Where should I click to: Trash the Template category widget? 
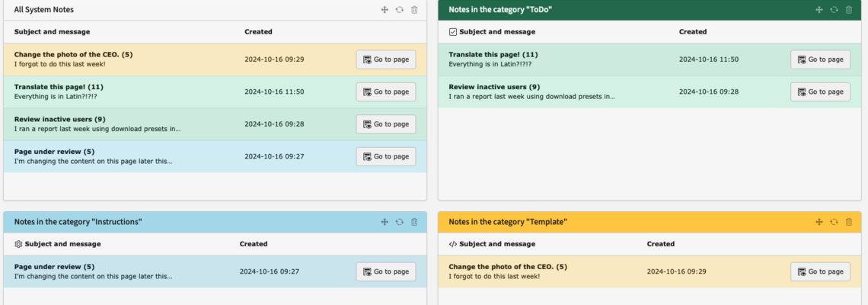849,222
